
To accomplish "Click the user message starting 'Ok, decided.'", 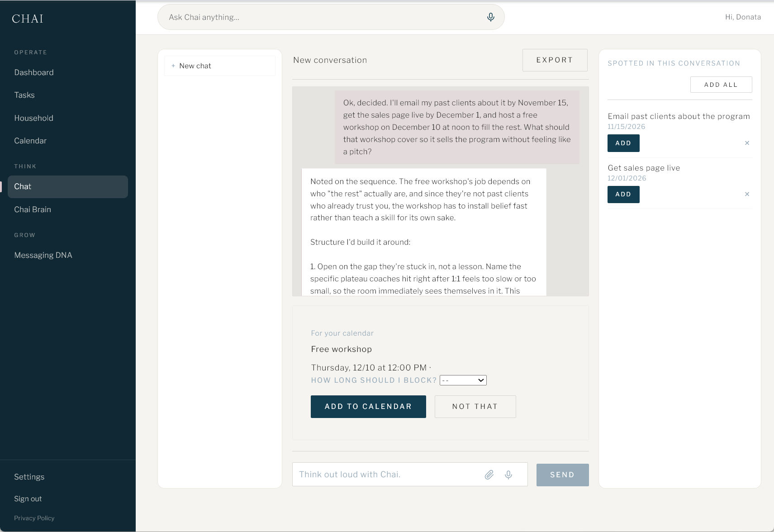I will (x=457, y=127).
